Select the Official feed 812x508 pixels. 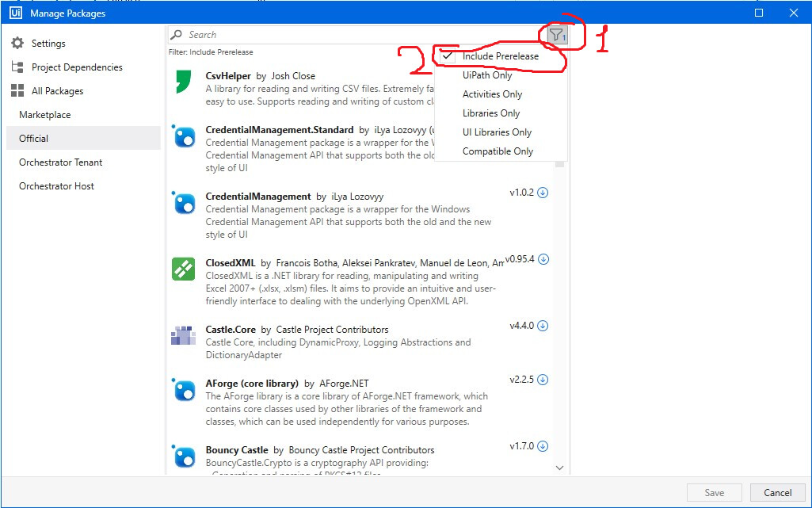click(83, 138)
